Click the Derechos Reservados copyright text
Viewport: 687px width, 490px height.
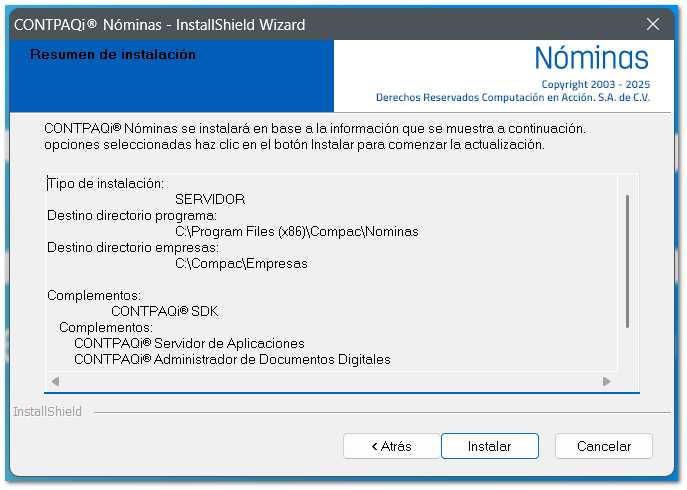point(512,98)
